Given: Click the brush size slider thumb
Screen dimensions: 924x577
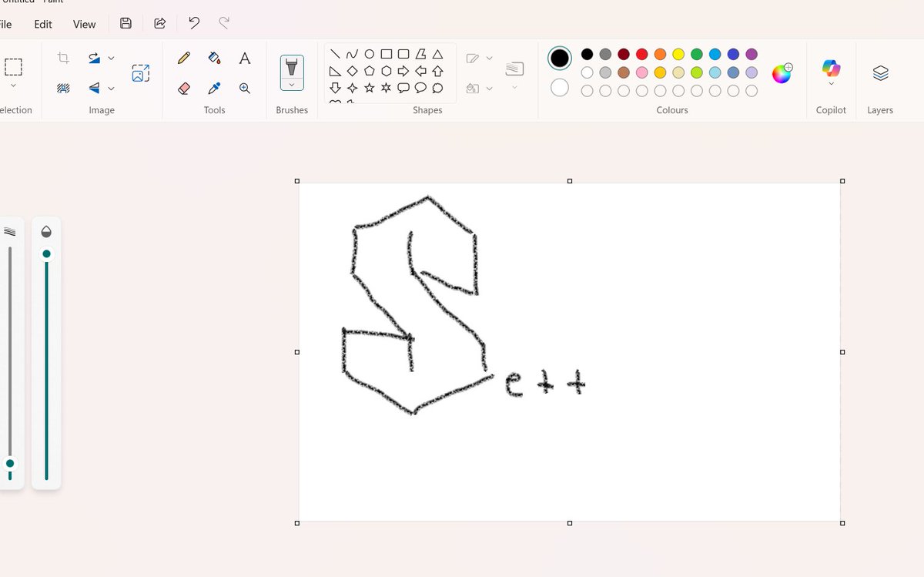Looking at the screenshot, I should (10, 464).
